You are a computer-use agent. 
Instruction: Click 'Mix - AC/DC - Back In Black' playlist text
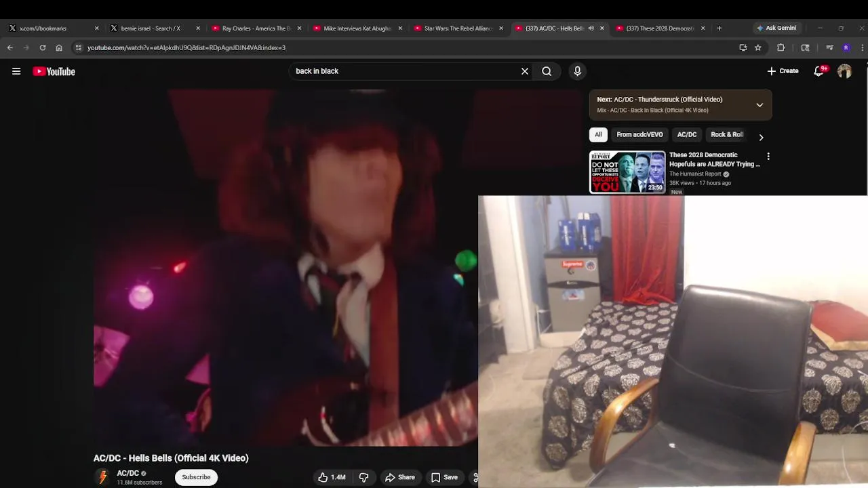(652, 110)
